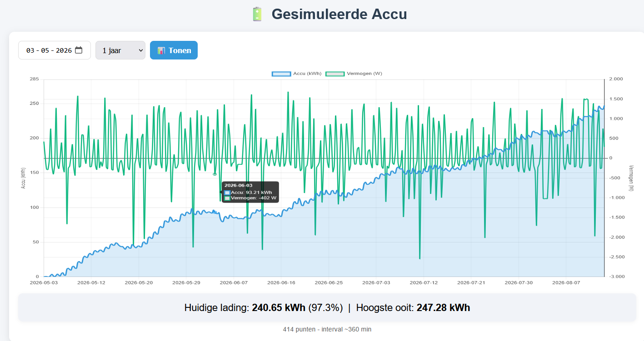Toggle the 'Vermogen (W)' legend series
Image resolution: width=644 pixels, height=341 pixels.
354,74
